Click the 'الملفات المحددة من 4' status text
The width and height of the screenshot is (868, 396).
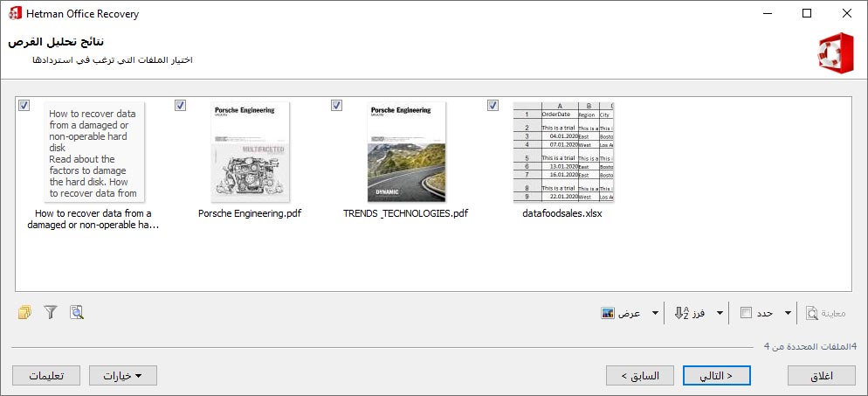pyautogui.click(x=809, y=346)
